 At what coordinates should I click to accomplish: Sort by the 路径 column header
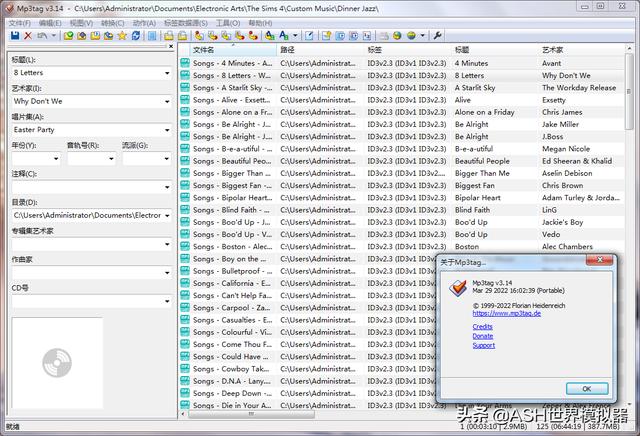(320, 50)
